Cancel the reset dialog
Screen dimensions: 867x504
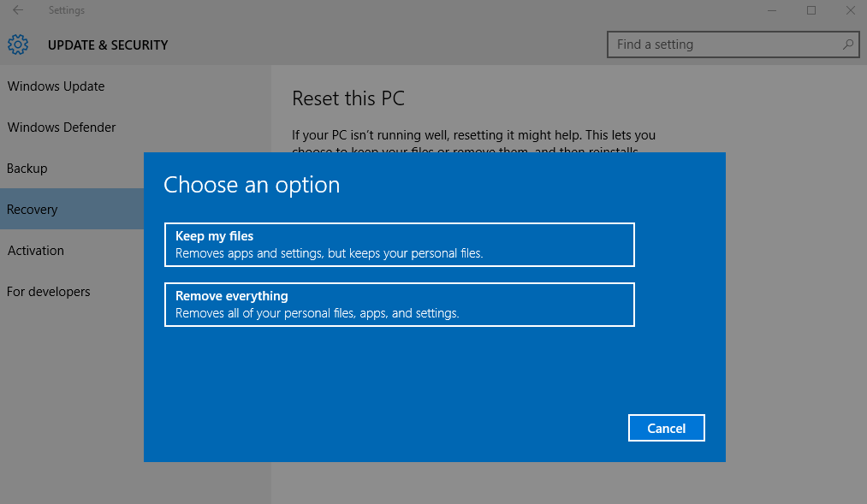pos(666,428)
